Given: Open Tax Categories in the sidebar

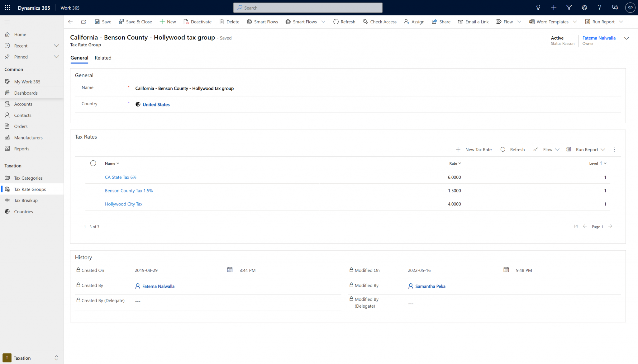Looking at the screenshot, I should click(28, 178).
